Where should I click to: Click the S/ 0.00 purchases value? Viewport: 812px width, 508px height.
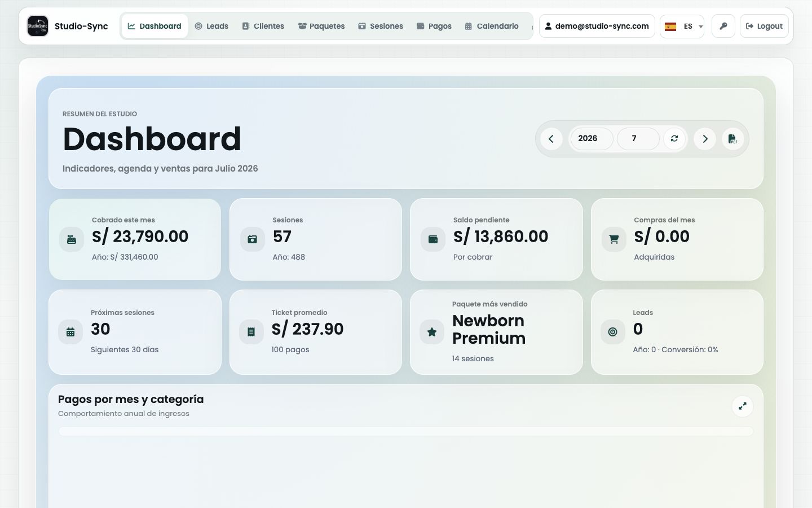coord(661,237)
